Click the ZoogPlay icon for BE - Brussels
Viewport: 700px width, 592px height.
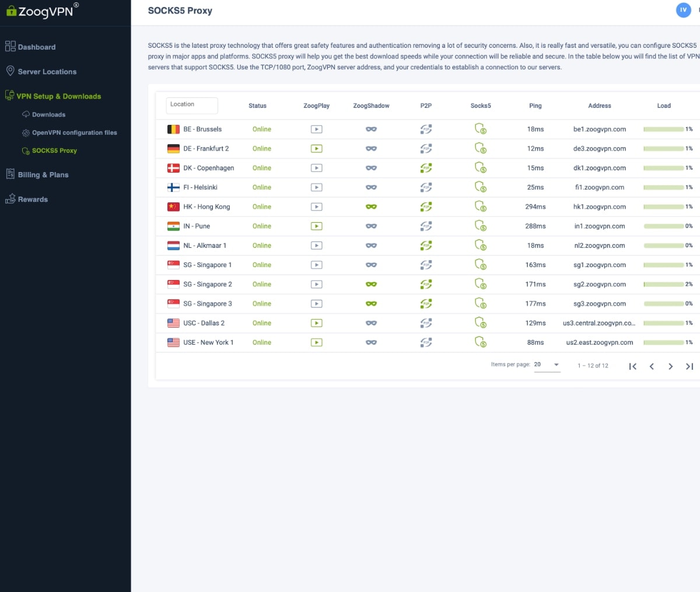pos(316,129)
